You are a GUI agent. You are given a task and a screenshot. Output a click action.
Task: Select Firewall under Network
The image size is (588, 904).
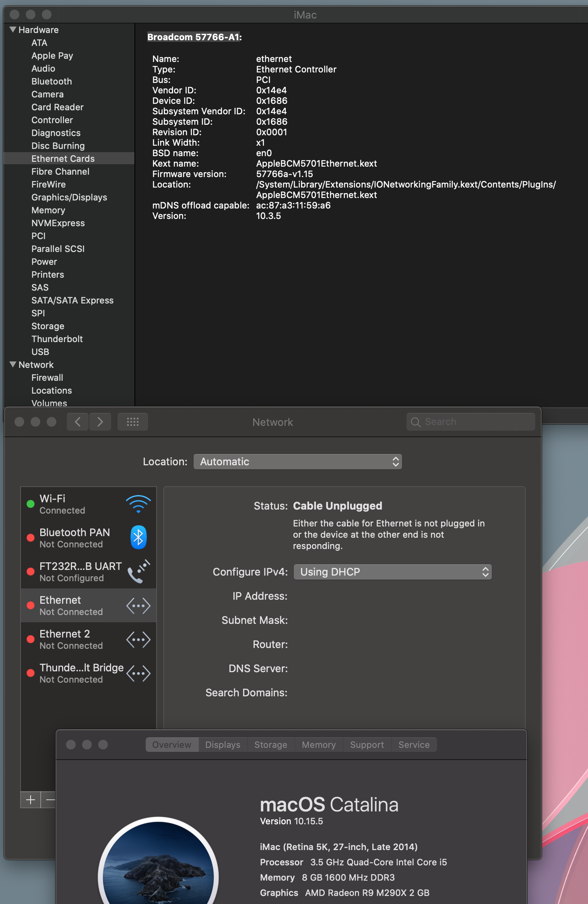(69, 378)
